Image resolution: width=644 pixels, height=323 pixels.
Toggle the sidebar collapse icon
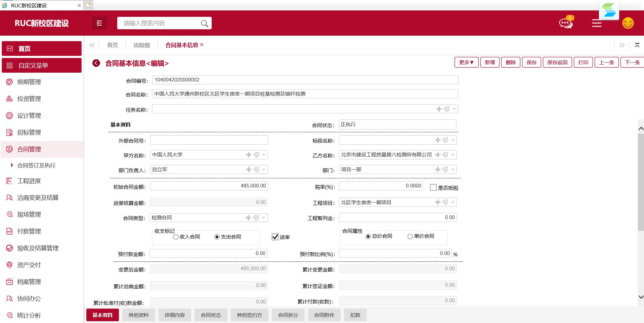pos(99,23)
